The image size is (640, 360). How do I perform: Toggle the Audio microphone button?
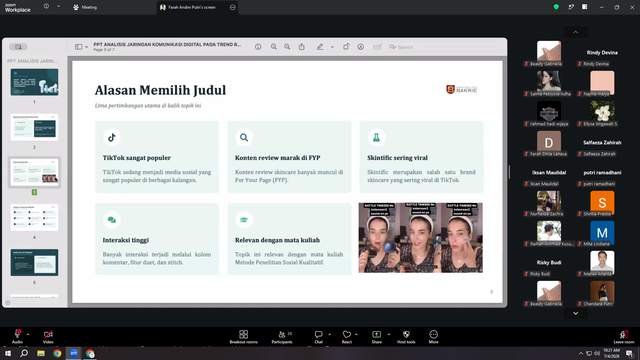pyautogui.click(x=17, y=336)
